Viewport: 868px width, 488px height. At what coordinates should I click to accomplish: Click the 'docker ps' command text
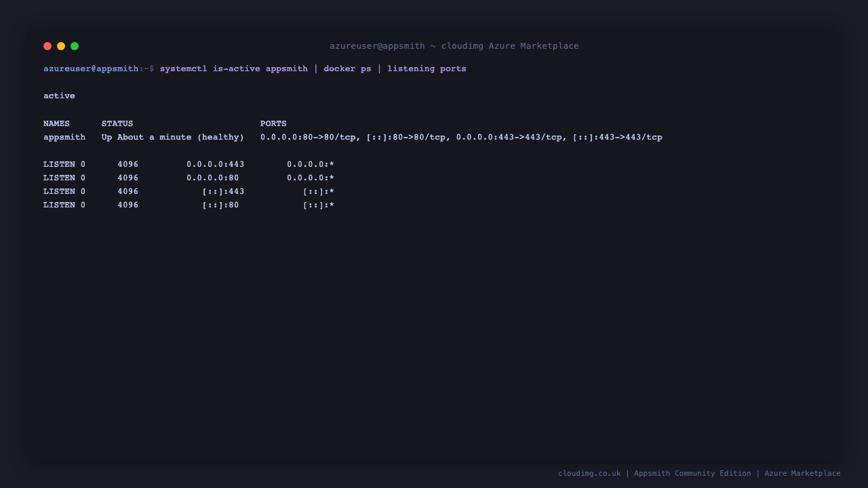[347, 69]
